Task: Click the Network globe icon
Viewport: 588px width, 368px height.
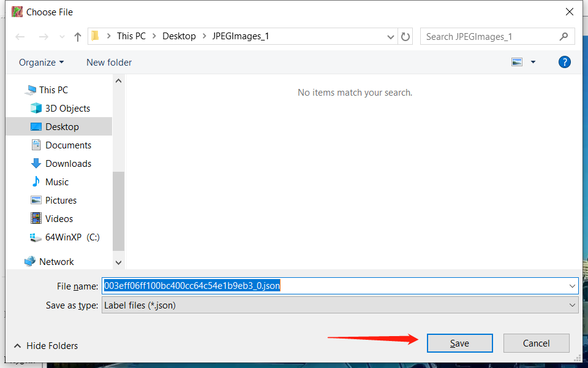Action: point(30,261)
